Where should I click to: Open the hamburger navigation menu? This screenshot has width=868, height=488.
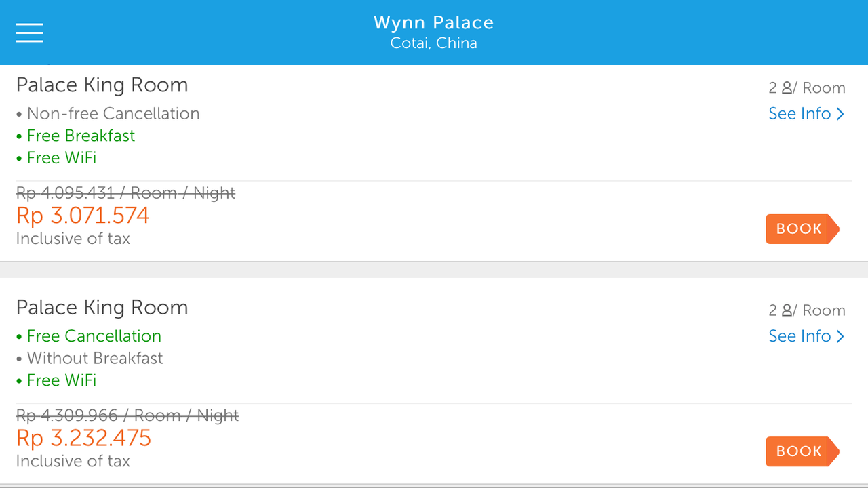click(x=29, y=33)
